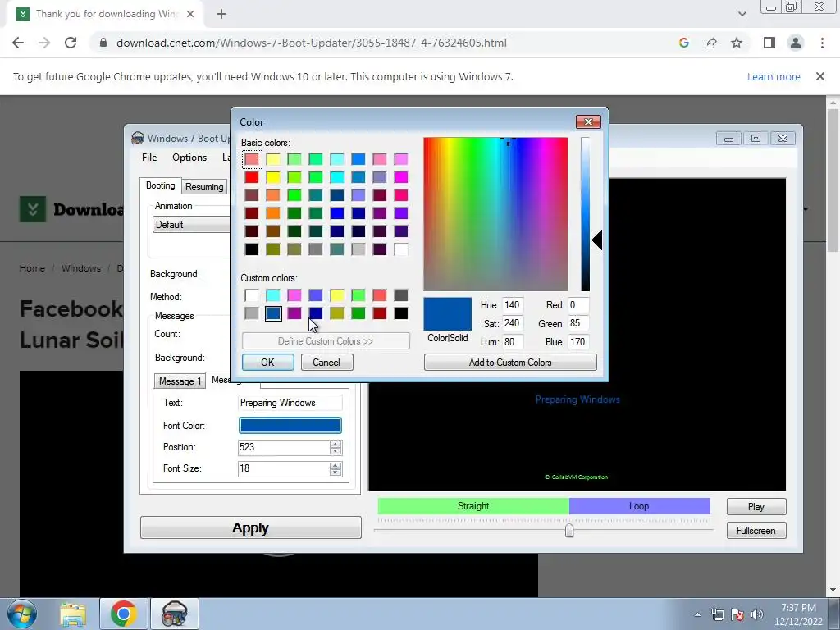Open the tab search chevron
This screenshot has height=630, width=840.
pyautogui.click(x=742, y=14)
